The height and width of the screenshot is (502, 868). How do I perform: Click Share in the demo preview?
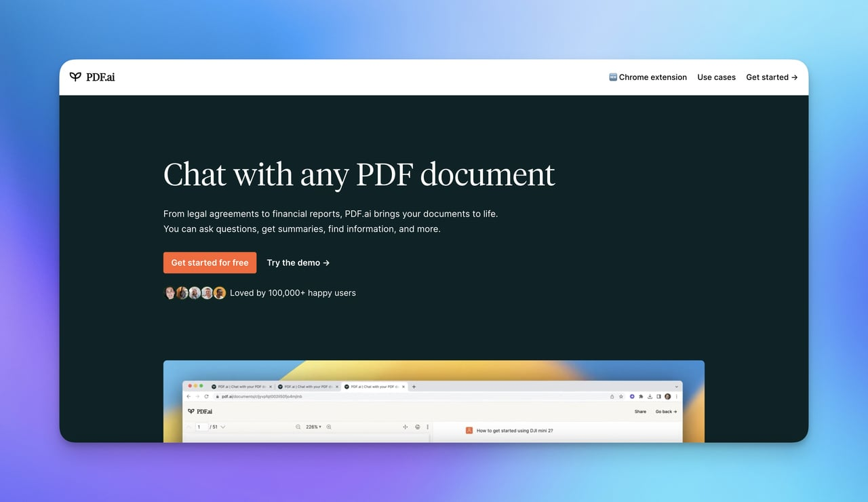[x=640, y=411]
